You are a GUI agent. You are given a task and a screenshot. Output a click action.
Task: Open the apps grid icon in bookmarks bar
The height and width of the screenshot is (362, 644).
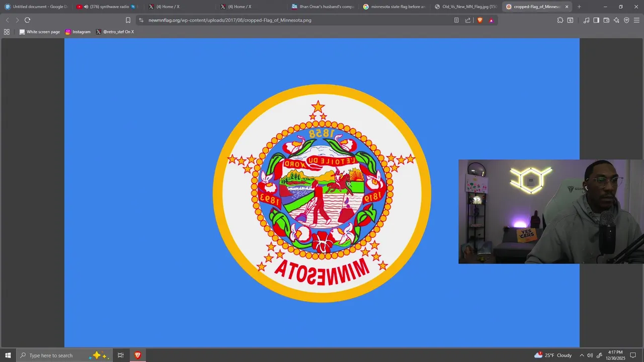7,32
